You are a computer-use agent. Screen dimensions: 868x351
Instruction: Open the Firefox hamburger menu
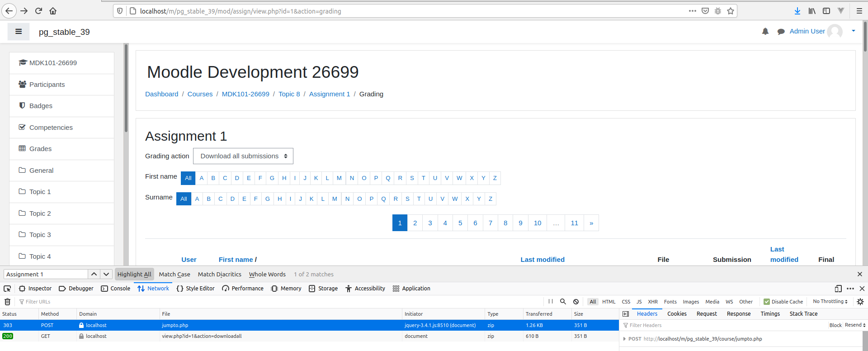pos(859,11)
